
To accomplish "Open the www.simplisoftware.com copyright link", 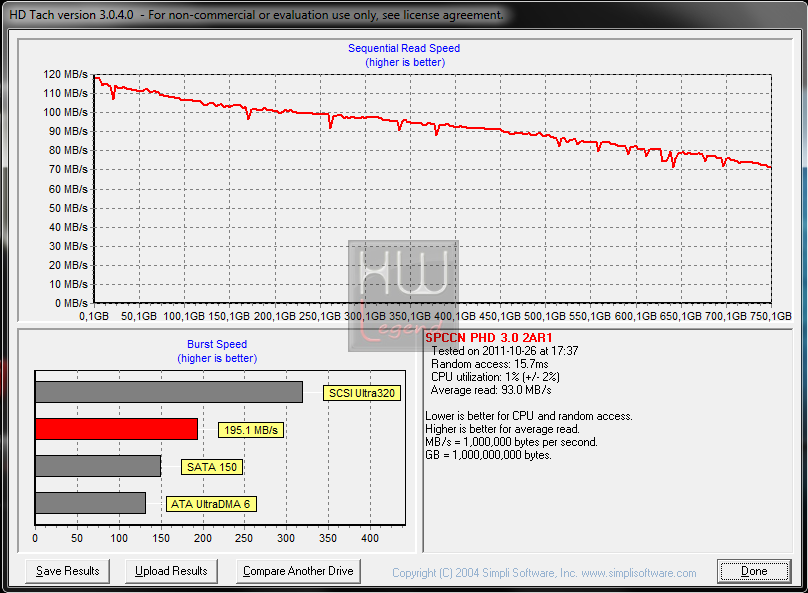I will [639, 573].
